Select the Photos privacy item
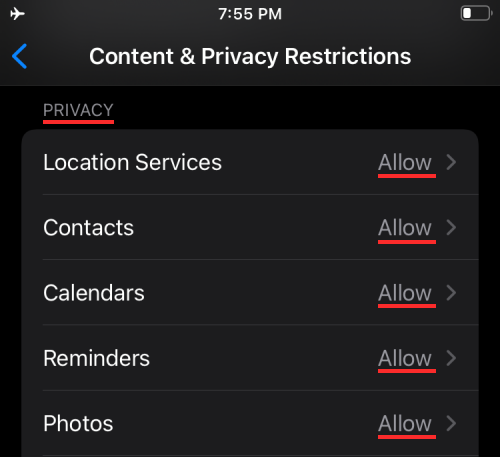This screenshot has height=457, width=500. [x=250, y=423]
